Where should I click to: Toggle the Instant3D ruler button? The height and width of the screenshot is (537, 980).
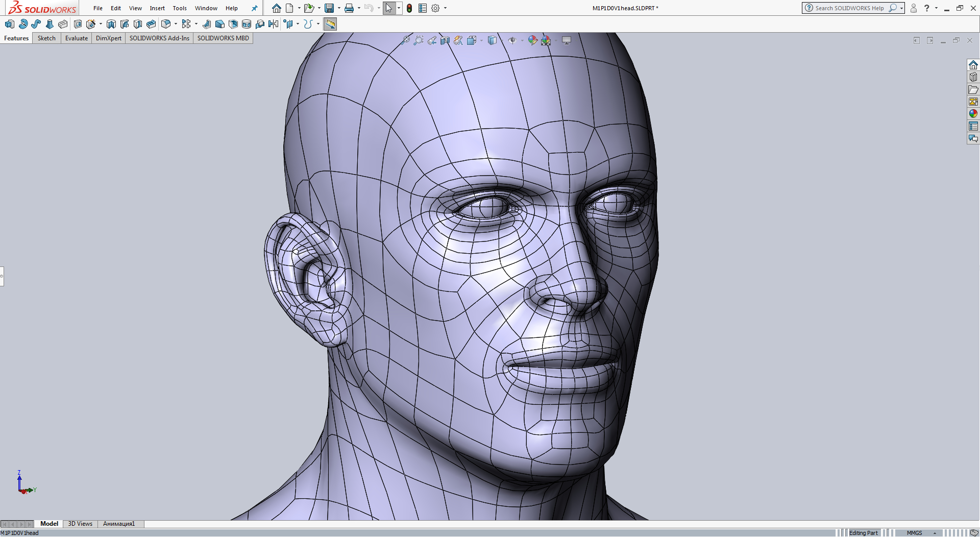[x=330, y=24]
